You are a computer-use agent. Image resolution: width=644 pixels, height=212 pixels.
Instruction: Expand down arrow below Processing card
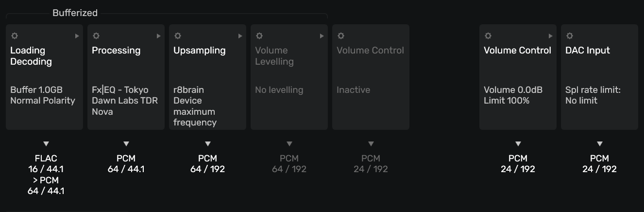pyautogui.click(x=126, y=144)
